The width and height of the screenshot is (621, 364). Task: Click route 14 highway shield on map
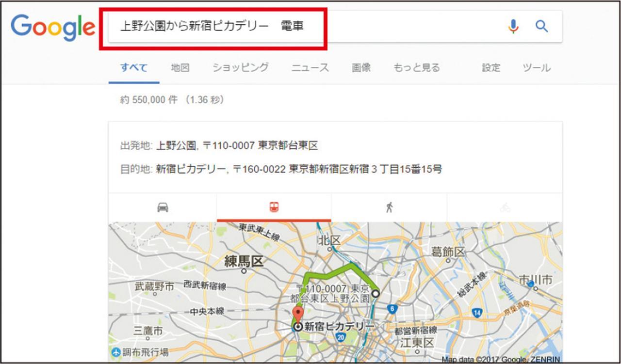coord(477,313)
